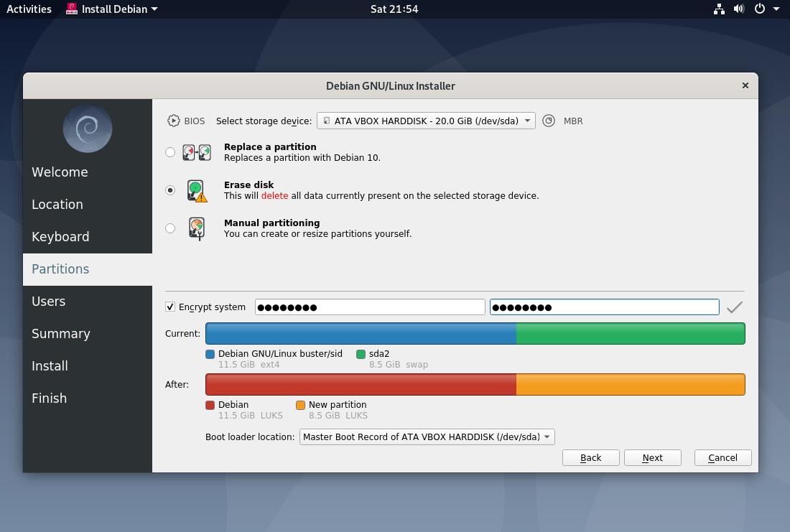Click the Replace a partition disk icon

point(197,152)
